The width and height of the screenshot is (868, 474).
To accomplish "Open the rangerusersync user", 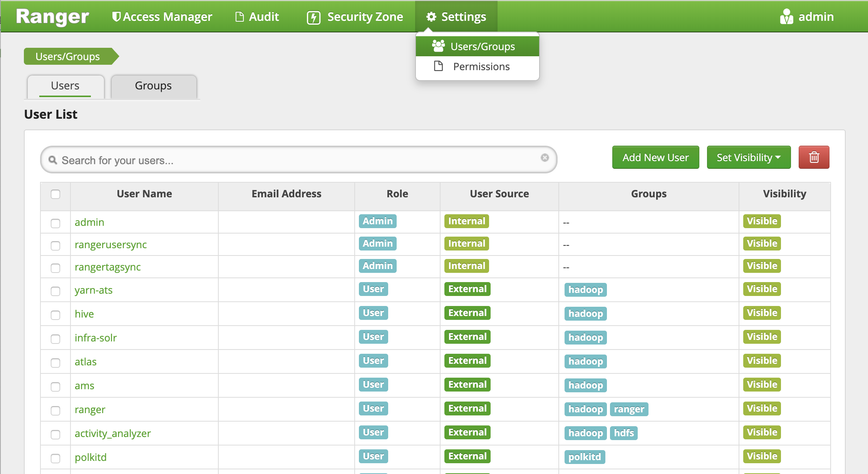I will click(111, 244).
